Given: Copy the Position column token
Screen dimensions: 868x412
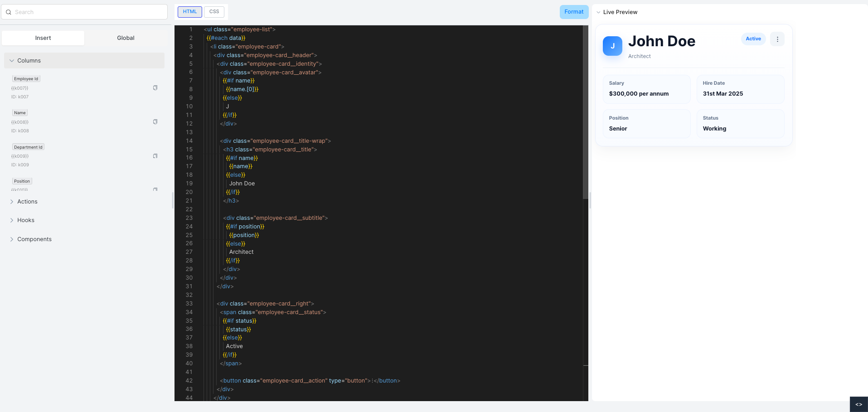Looking at the screenshot, I should click(x=155, y=189).
